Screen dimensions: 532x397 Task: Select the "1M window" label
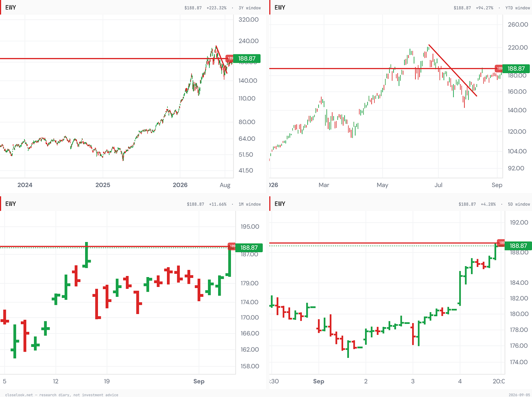coord(250,204)
